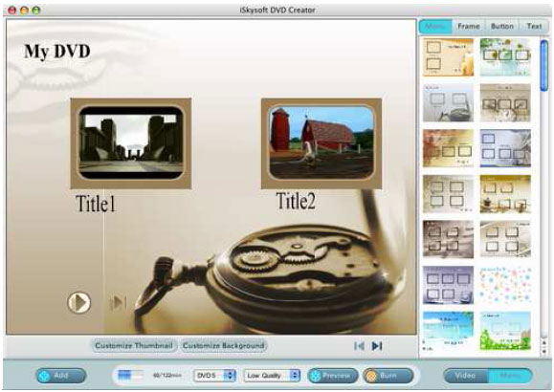
Task: Choose the white template with colorful dots
Action: 505,285
